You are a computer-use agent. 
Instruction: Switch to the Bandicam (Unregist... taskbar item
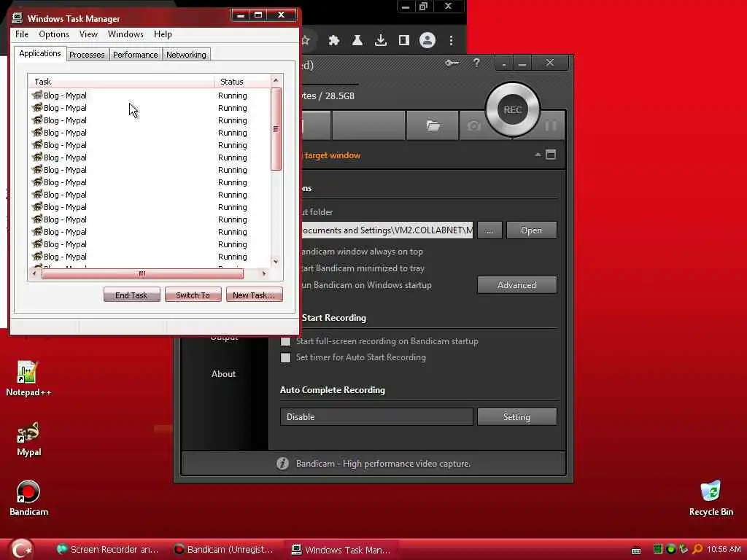225,550
